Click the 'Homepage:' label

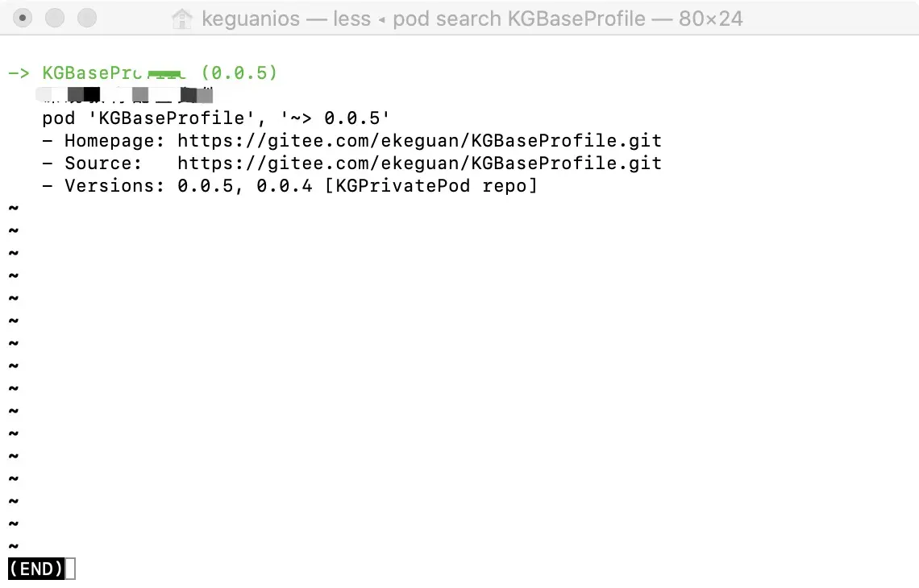click(114, 141)
